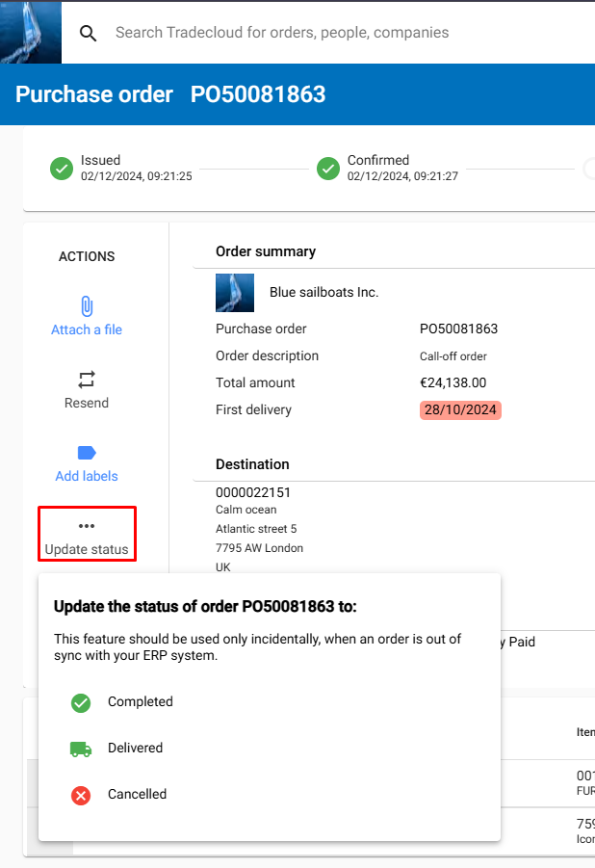Open Update status three-dots icon

(87, 525)
